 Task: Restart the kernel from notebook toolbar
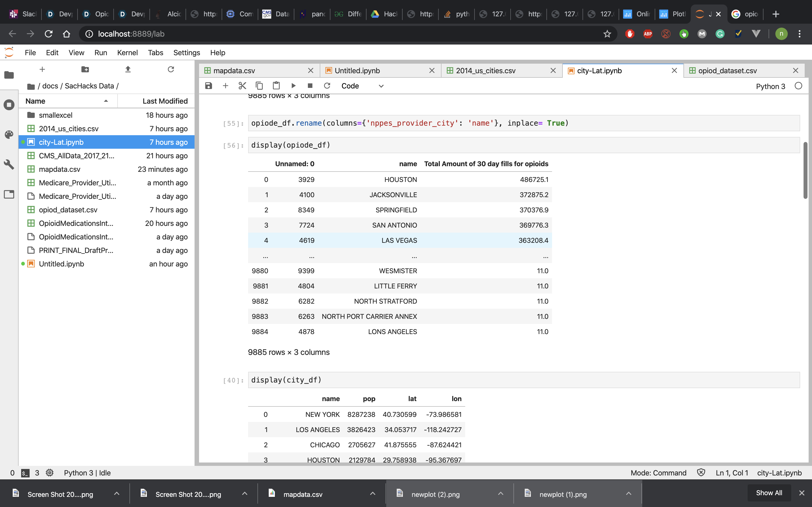(x=327, y=86)
